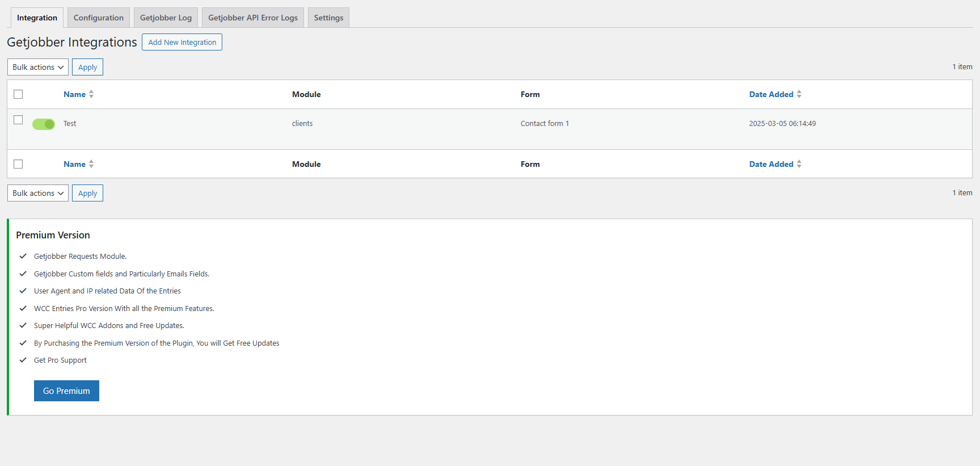Viewport: 980px width, 466px height.
Task: Click the Module column header at top
Action: tap(306, 94)
